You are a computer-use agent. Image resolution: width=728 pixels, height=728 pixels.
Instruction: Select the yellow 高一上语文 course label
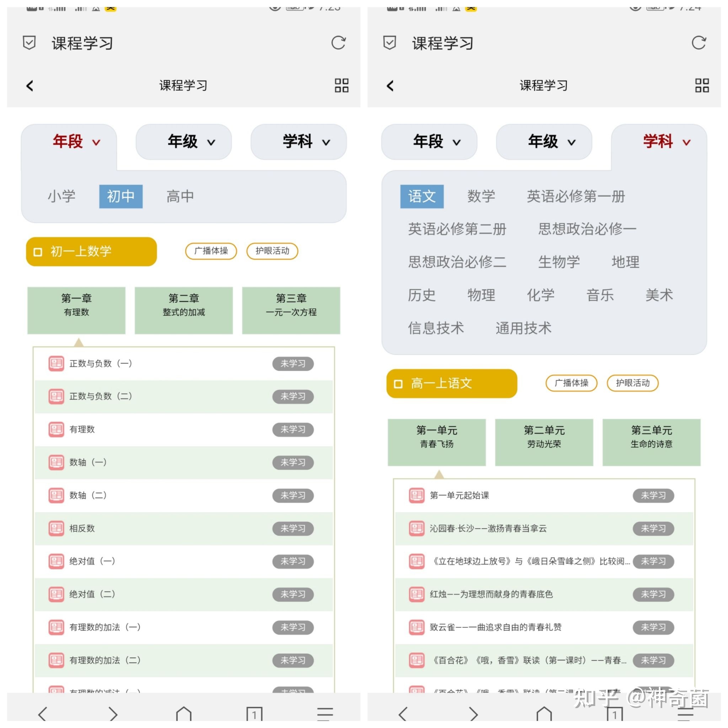pyautogui.click(x=451, y=383)
